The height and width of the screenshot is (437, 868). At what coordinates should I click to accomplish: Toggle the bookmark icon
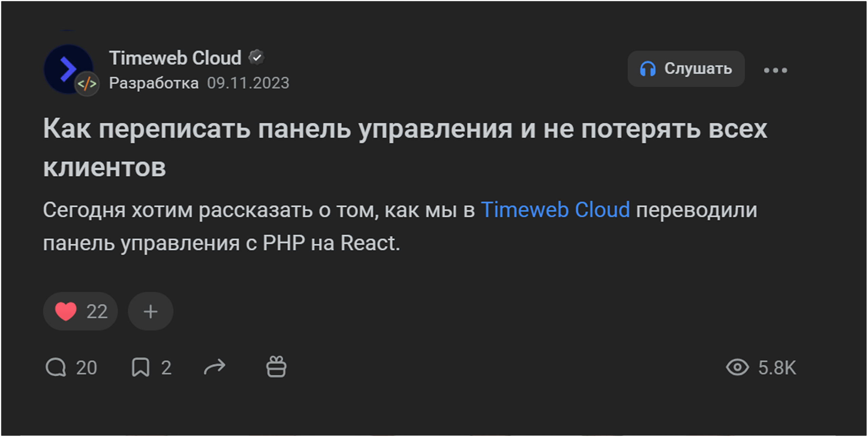(x=140, y=368)
